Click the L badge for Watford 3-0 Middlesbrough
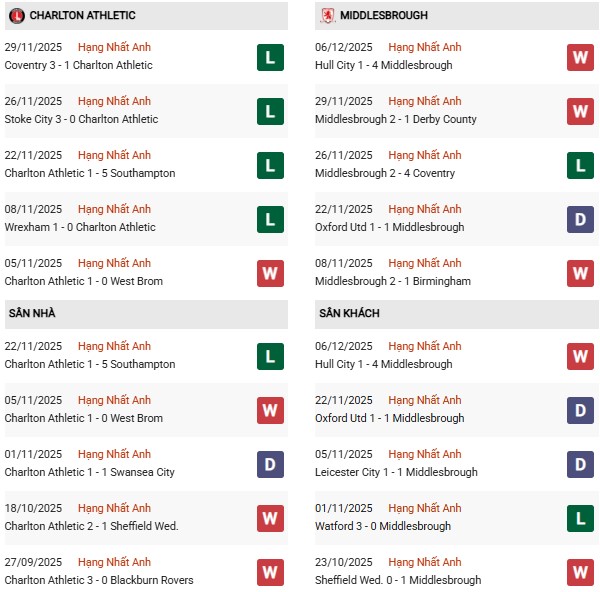Viewport: 600px width, 592px height. pyautogui.click(x=580, y=518)
